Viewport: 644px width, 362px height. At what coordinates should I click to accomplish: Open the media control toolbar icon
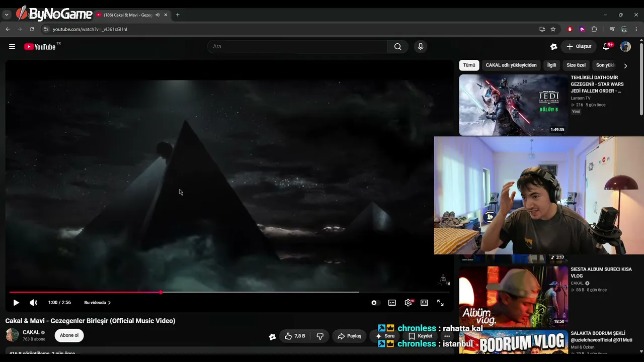pos(612,29)
